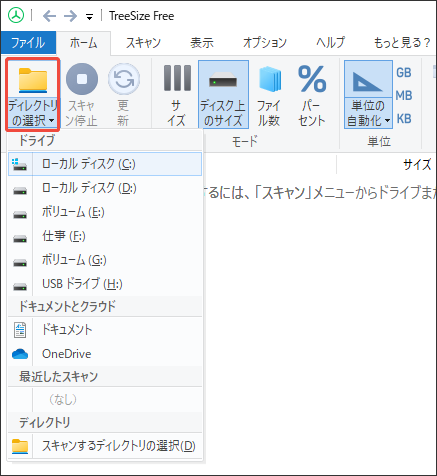437x476 pixels.
Task: Open the quick access toolbar dropdown arrow
Action: (x=89, y=17)
